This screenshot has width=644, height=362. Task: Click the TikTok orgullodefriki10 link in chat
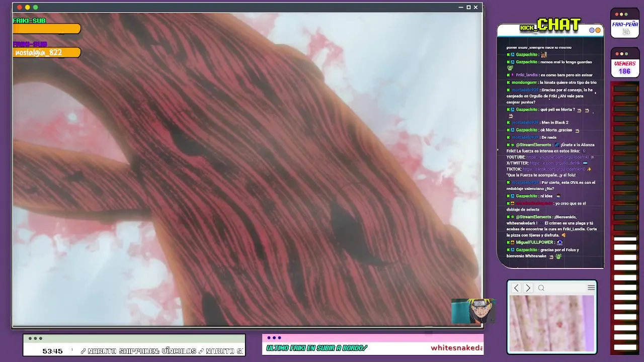(554, 169)
